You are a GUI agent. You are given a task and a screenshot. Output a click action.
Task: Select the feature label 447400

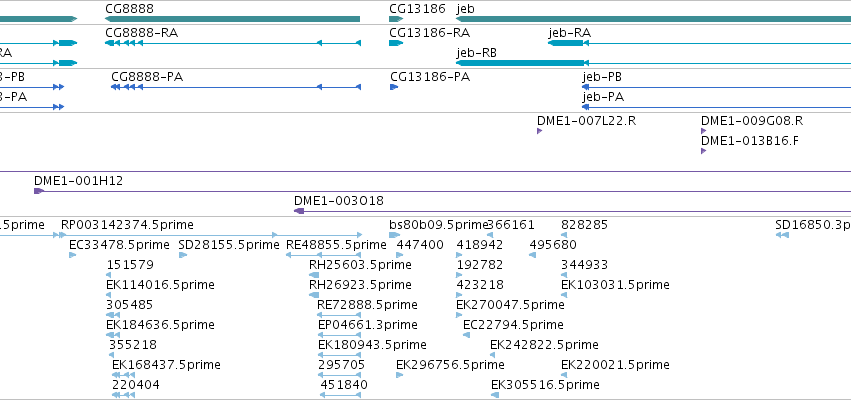[x=420, y=245]
